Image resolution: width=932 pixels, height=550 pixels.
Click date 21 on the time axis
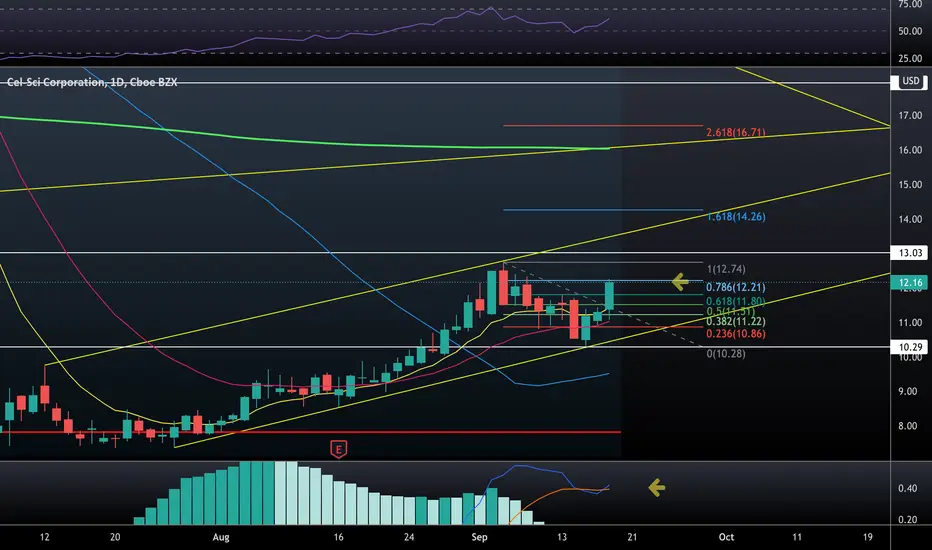click(632, 537)
